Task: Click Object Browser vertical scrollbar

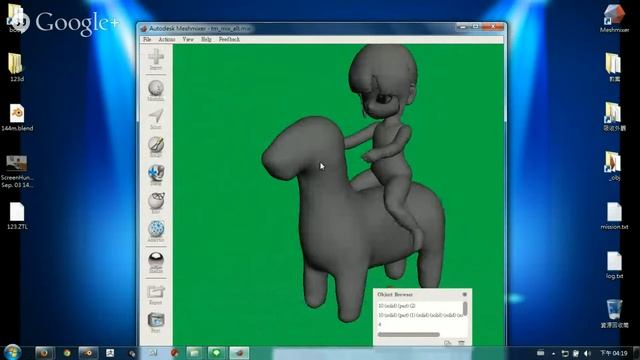Action: click(x=465, y=309)
